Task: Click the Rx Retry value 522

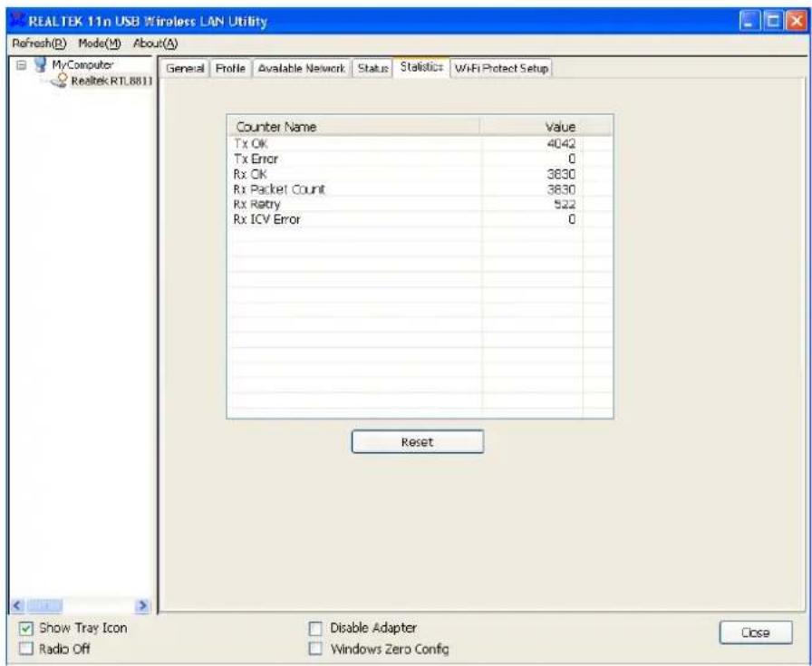Action: [x=565, y=204]
